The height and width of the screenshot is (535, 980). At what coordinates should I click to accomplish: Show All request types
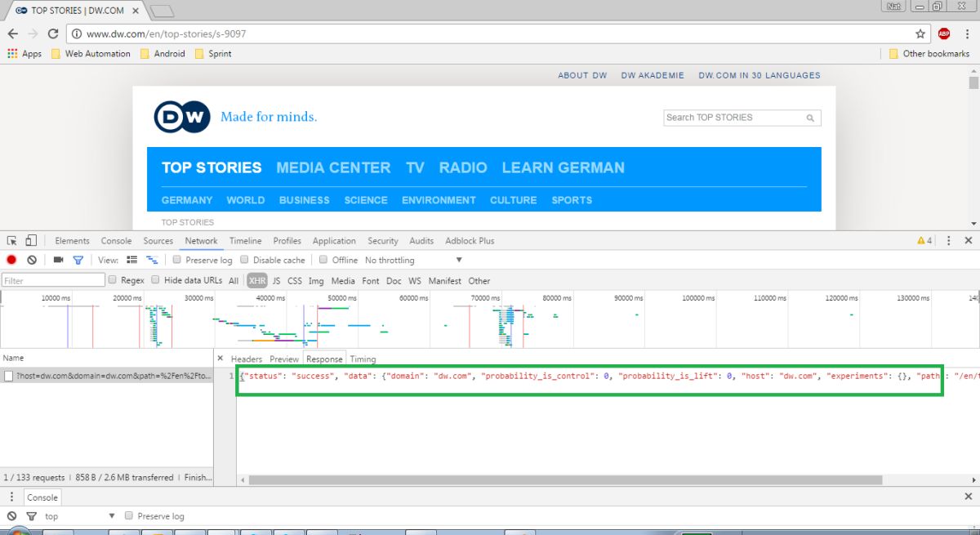tap(234, 281)
